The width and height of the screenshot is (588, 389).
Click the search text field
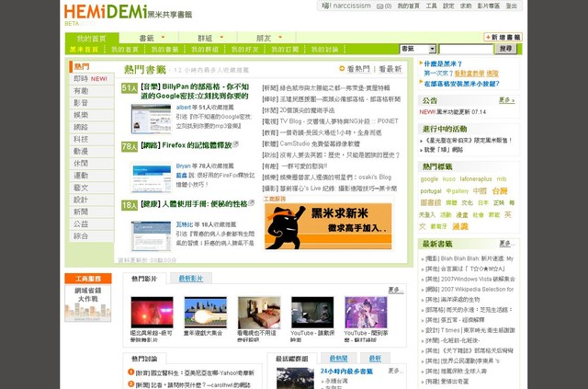tap(466, 49)
